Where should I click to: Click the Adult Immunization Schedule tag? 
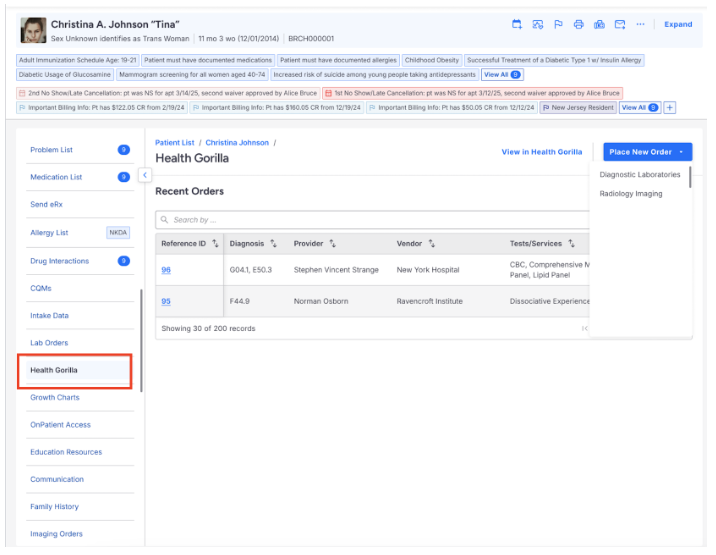pyautogui.click(x=78, y=60)
